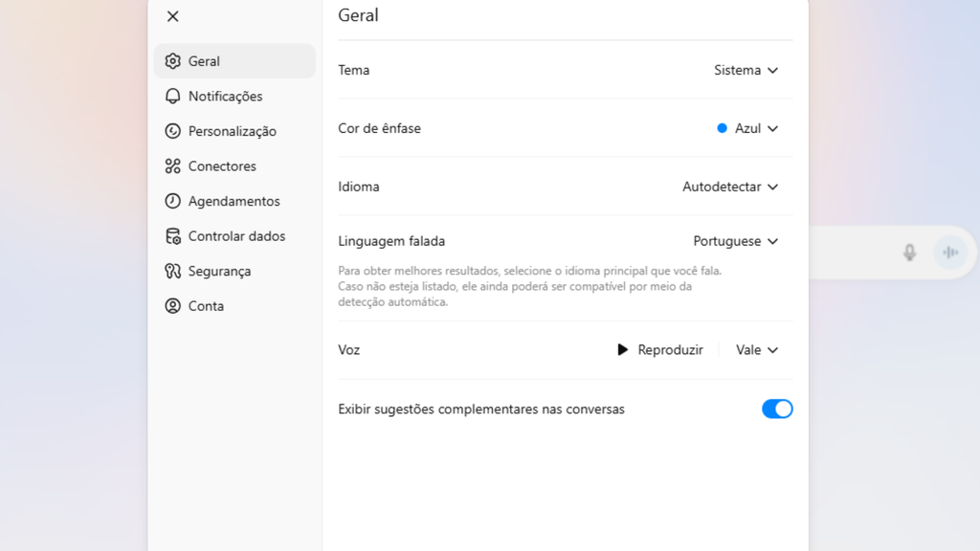Disable Exibir sugestões complementares nas conversas
Image resolution: width=980 pixels, height=551 pixels.
(777, 408)
